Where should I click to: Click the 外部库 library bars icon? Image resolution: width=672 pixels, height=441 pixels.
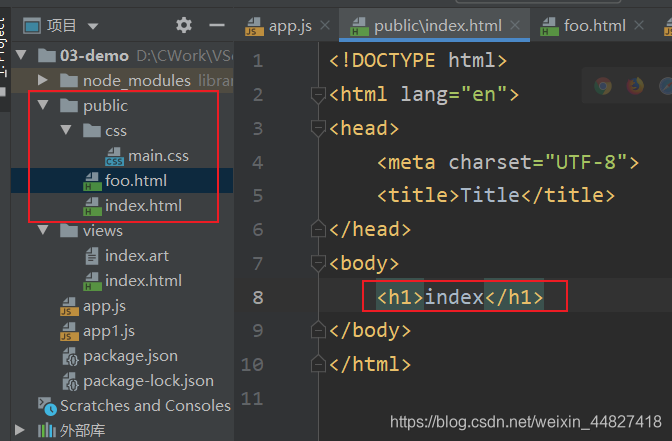(47, 430)
